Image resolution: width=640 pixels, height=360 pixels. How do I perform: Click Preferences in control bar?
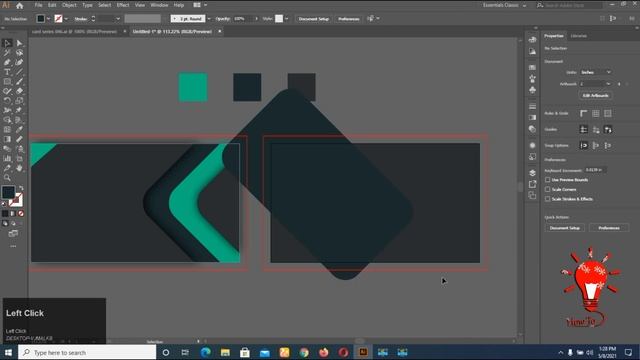[349, 19]
